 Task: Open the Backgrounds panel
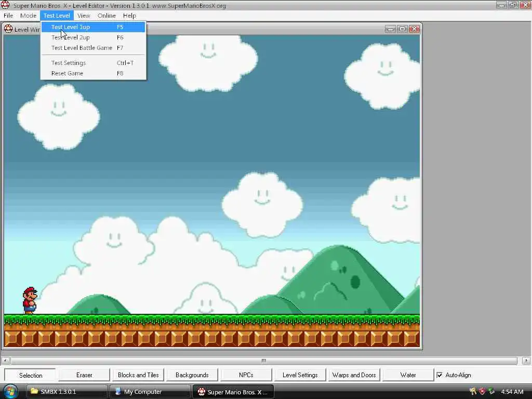point(192,375)
